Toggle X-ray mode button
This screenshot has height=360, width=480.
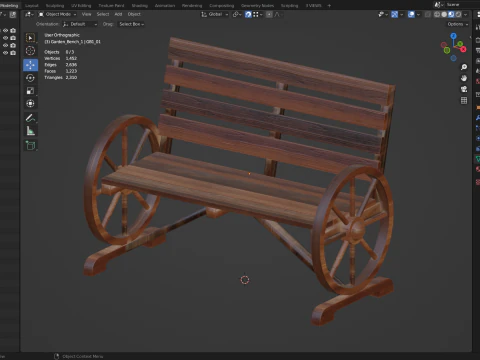tap(428, 14)
